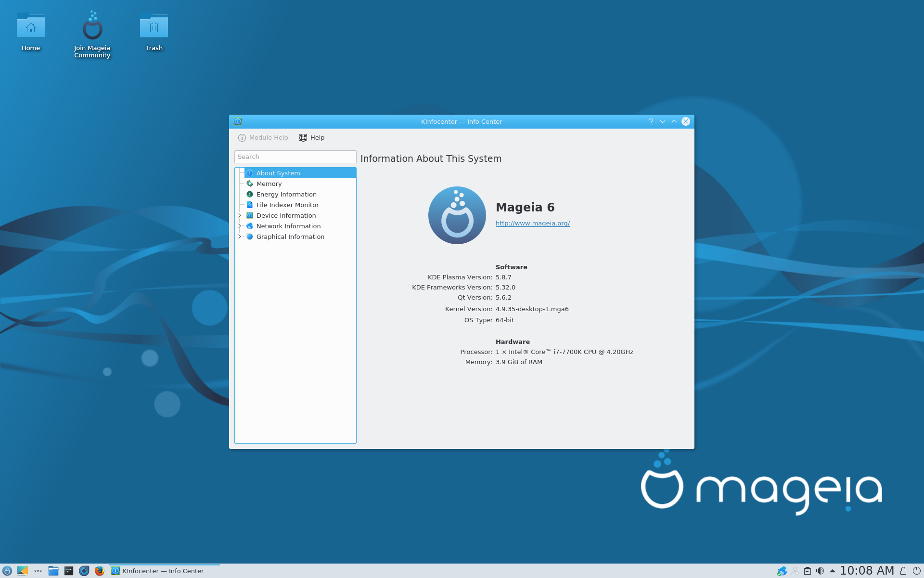Click the KInfocenter window title bar icon

(x=238, y=121)
